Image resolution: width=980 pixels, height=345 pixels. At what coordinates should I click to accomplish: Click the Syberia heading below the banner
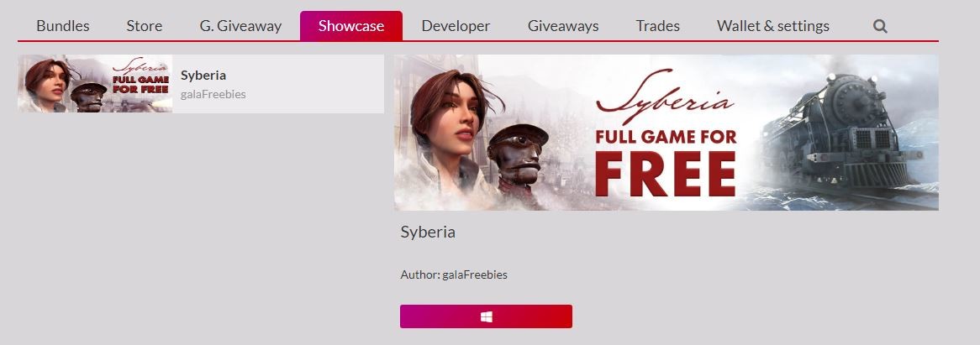pyautogui.click(x=428, y=232)
